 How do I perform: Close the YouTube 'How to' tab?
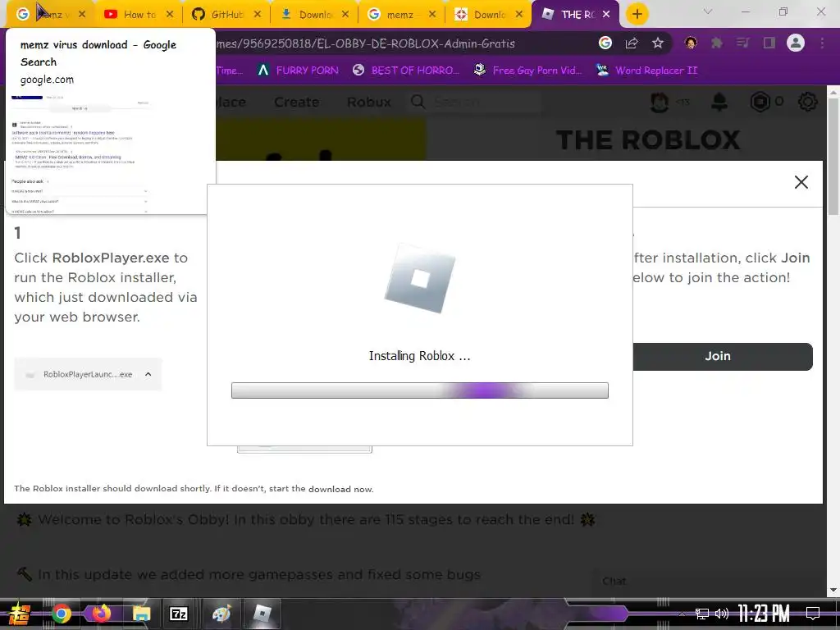[x=170, y=15]
